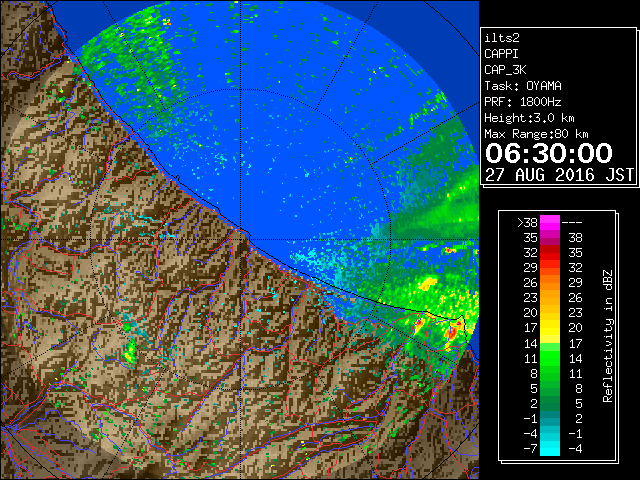Click the date text 27 AUG 2016 JST

[559, 175]
